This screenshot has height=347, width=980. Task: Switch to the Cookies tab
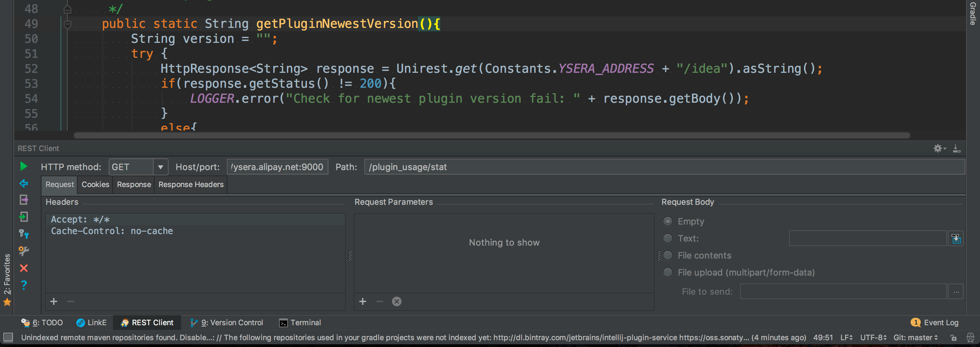[96, 184]
